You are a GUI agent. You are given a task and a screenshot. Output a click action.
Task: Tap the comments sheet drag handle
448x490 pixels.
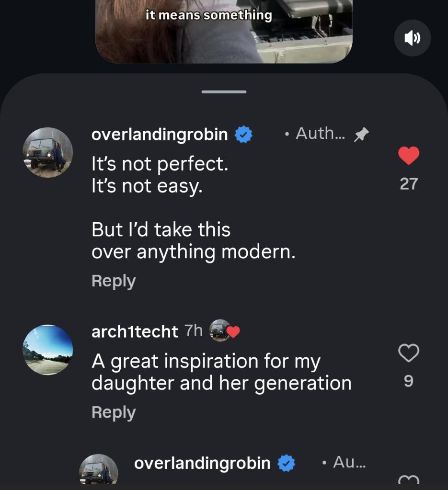224,91
